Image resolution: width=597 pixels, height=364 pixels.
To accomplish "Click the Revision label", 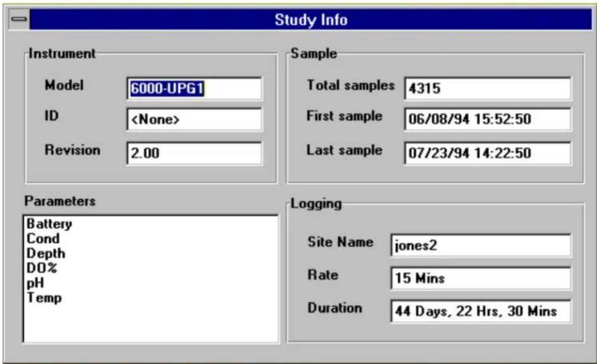I will pyautogui.click(x=73, y=150).
